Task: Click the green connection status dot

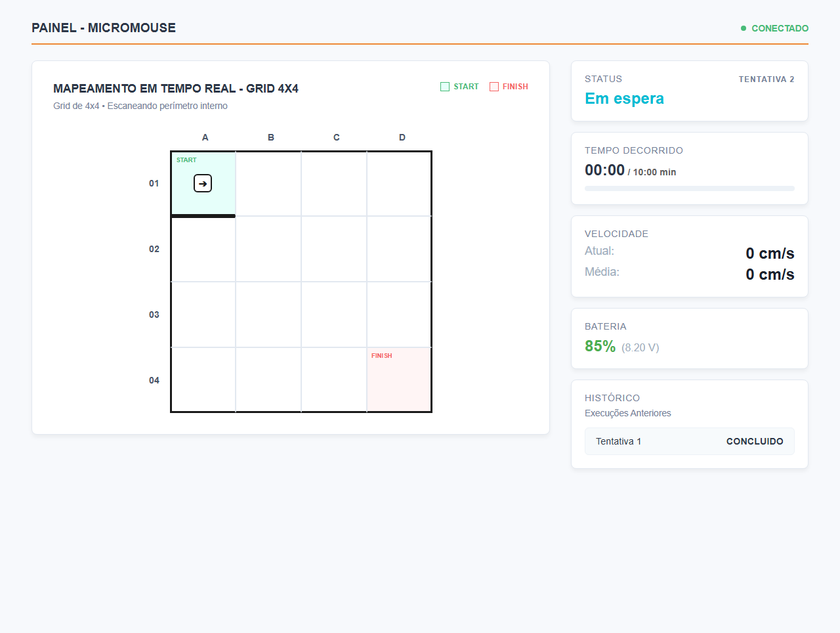Action: pyautogui.click(x=744, y=28)
